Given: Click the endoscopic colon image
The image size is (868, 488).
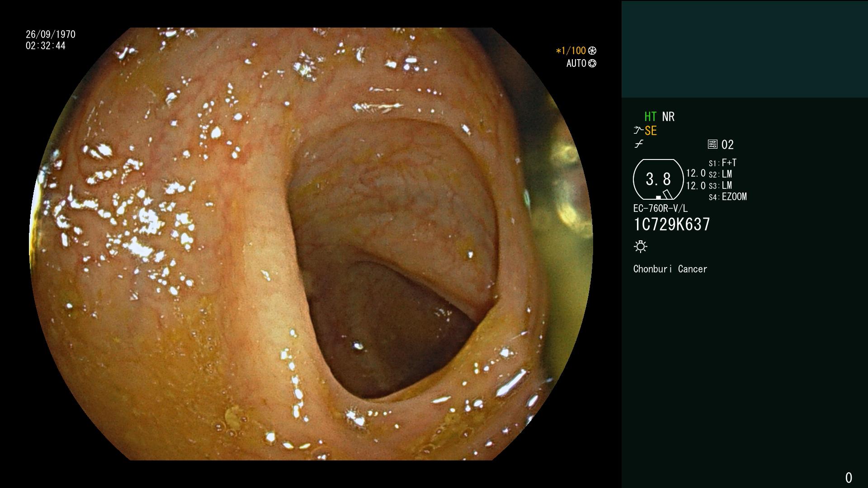Looking at the screenshot, I should pyautogui.click(x=311, y=244).
